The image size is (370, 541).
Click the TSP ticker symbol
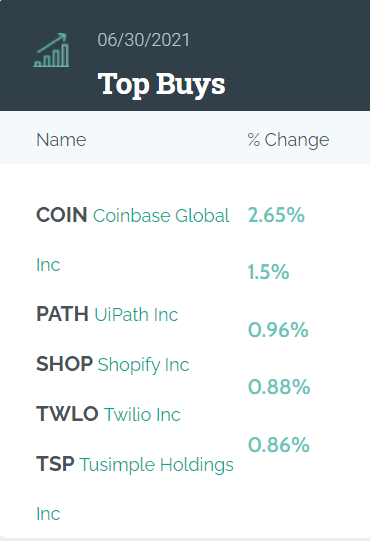click(55, 464)
